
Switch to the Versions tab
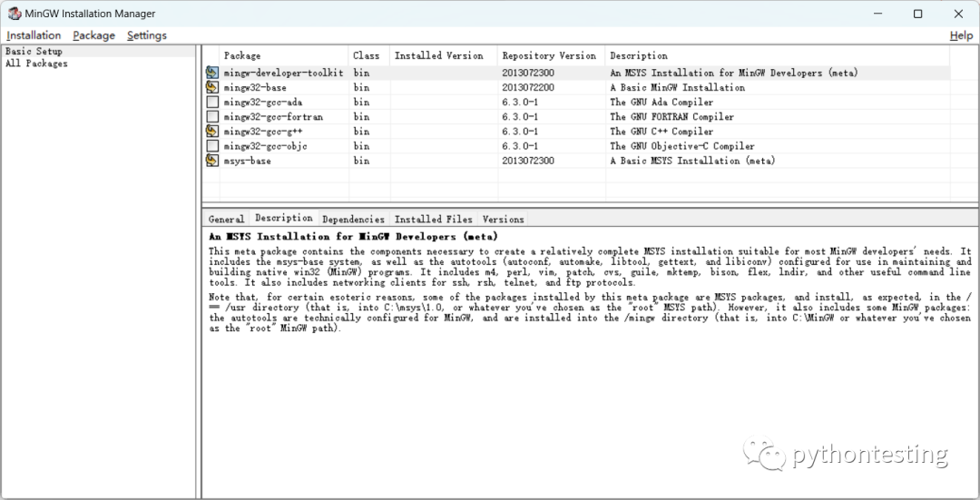point(503,220)
